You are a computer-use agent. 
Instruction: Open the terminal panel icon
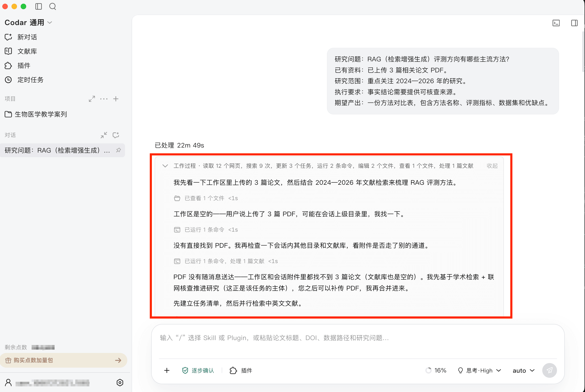(x=556, y=23)
